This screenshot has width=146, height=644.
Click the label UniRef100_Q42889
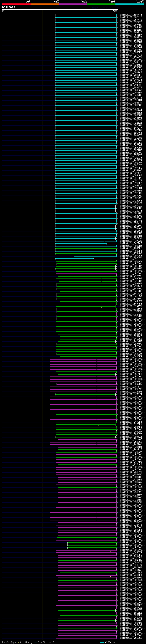(131, 146)
